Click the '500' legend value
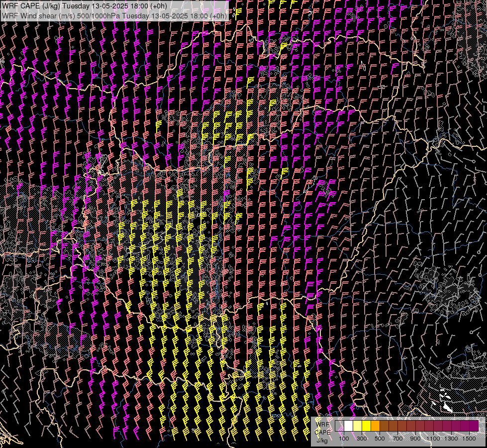The height and width of the screenshot is (448, 487). click(380, 439)
